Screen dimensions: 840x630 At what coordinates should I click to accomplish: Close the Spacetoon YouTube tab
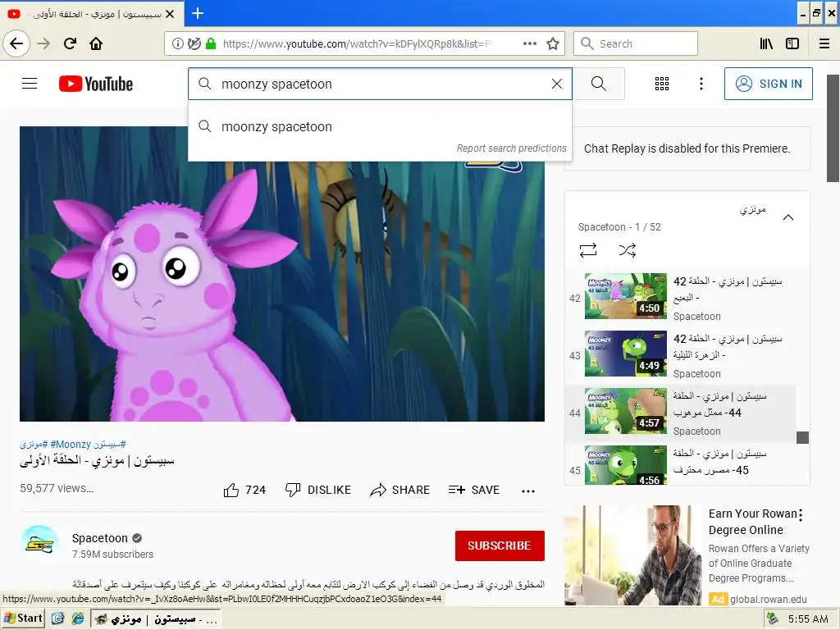click(x=170, y=14)
